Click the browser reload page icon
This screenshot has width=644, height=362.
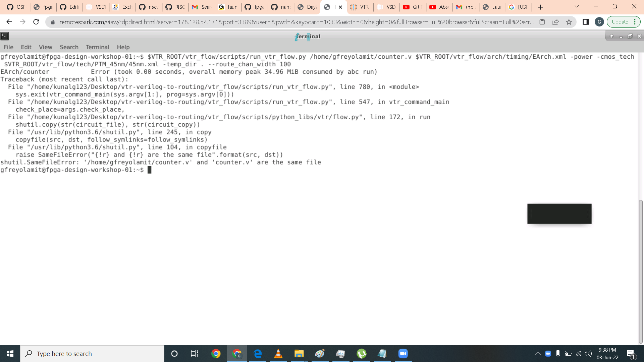36,22
